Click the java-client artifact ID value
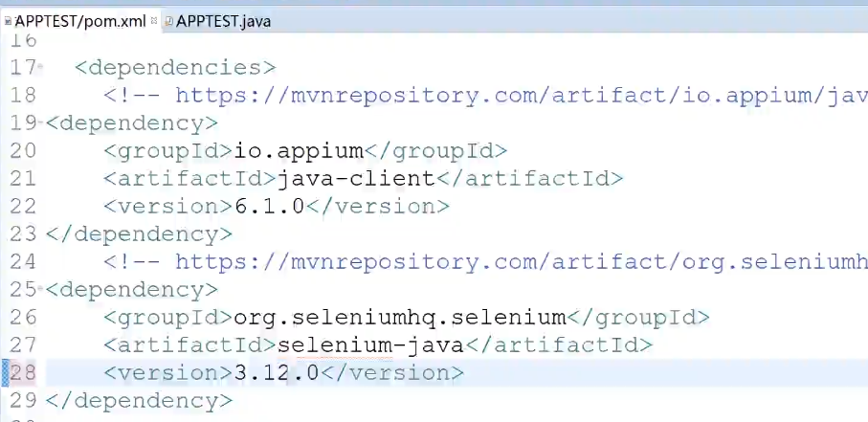868x422 pixels. (356, 178)
